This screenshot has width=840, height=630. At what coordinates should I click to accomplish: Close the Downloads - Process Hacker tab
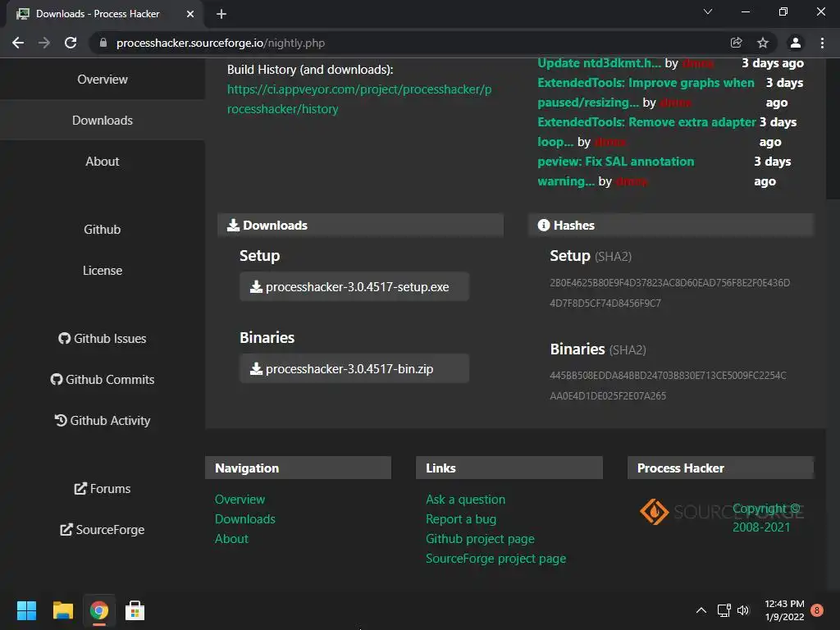coord(190,14)
